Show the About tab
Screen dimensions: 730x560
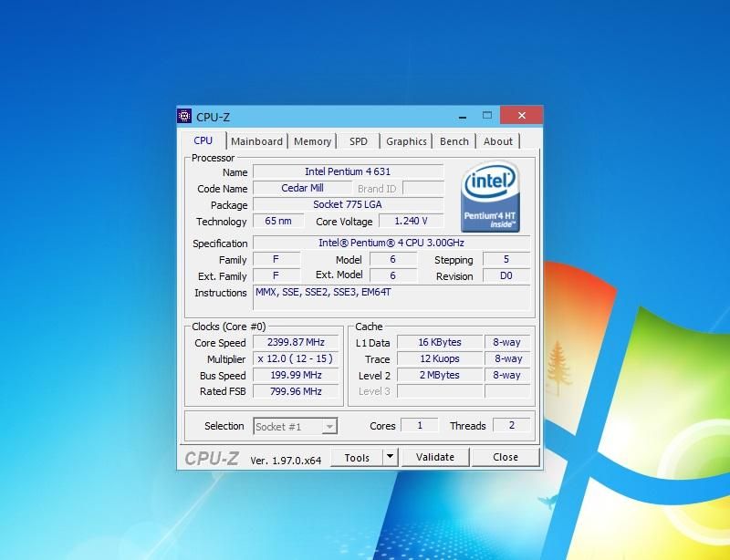[497, 141]
